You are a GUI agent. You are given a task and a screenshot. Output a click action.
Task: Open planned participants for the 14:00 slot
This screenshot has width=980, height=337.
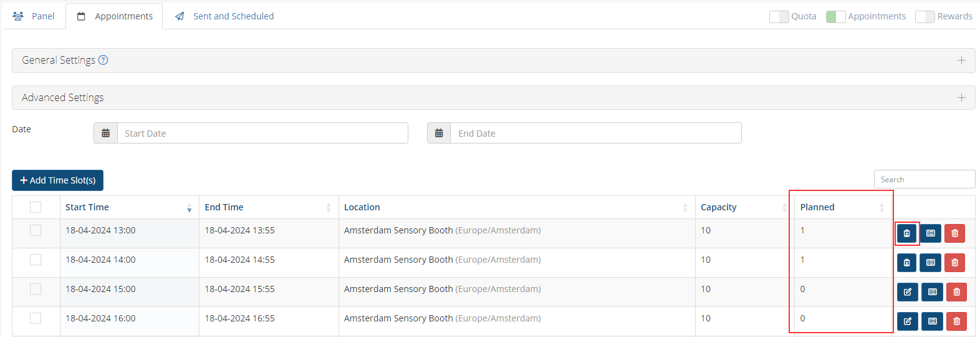pos(906,263)
